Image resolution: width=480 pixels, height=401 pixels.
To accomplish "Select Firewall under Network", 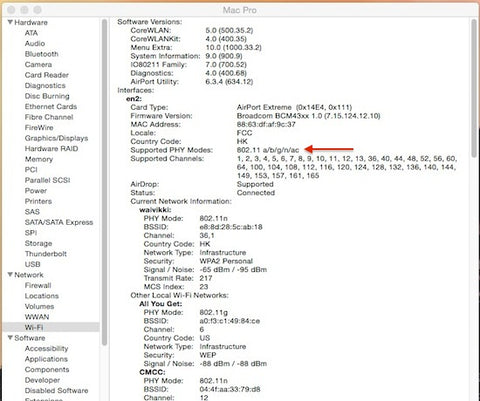I will tap(38, 285).
